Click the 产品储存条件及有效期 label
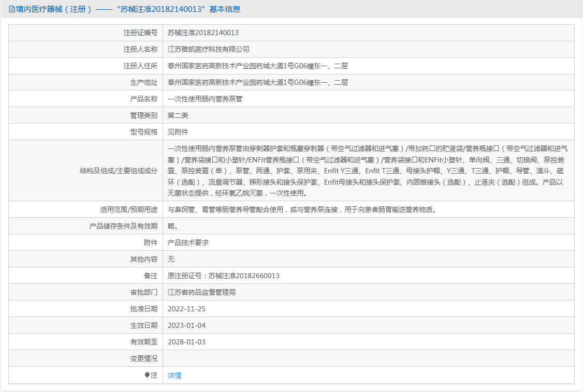583x392 pixels. click(x=123, y=226)
